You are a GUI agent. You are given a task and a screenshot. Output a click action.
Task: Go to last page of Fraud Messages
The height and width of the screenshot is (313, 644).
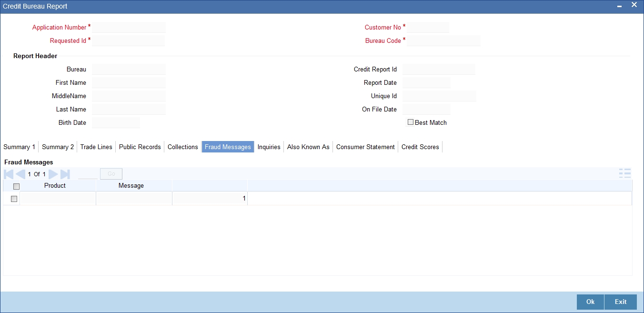tap(65, 174)
